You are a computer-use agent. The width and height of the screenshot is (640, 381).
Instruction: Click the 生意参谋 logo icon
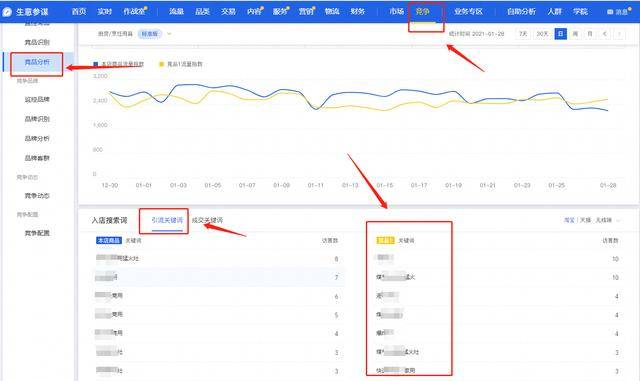[x=7, y=12]
